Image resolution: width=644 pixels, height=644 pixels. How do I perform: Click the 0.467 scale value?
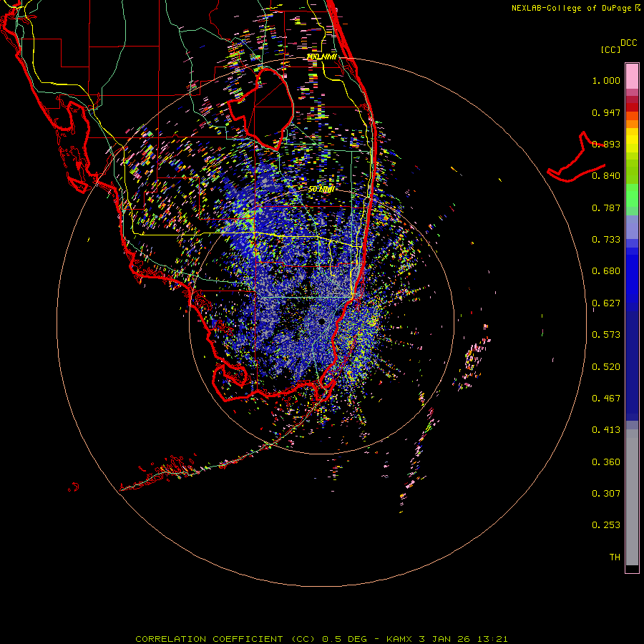[x=606, y=399]
